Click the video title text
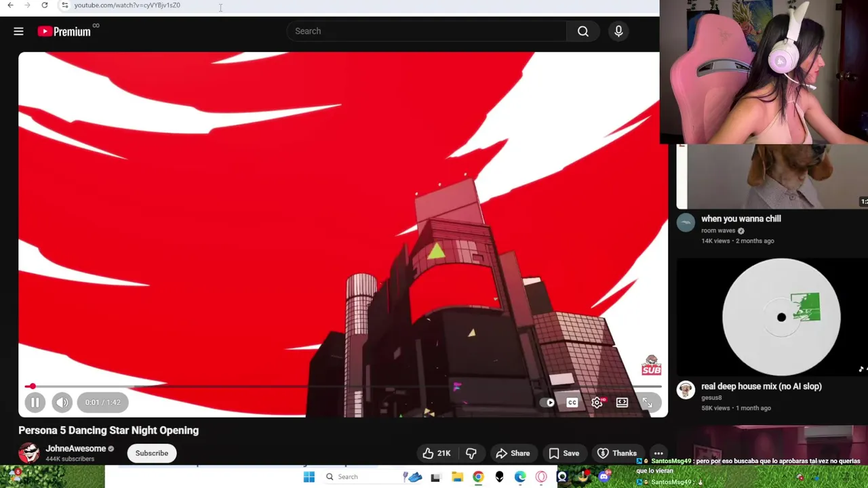Image resolution: width=868 pixels, height=488 pixels. coord(108,430)
